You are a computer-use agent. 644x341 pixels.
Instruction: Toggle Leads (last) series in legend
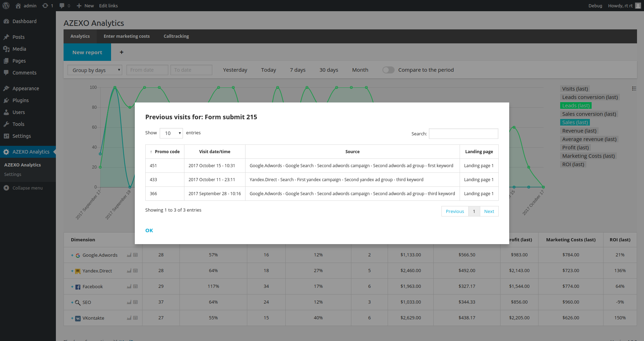pos(576,106)
